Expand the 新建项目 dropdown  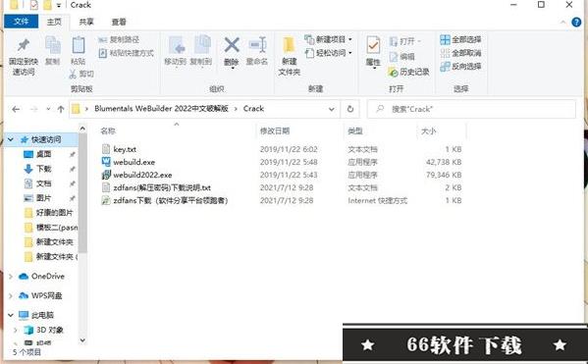(x=350, y=39)
